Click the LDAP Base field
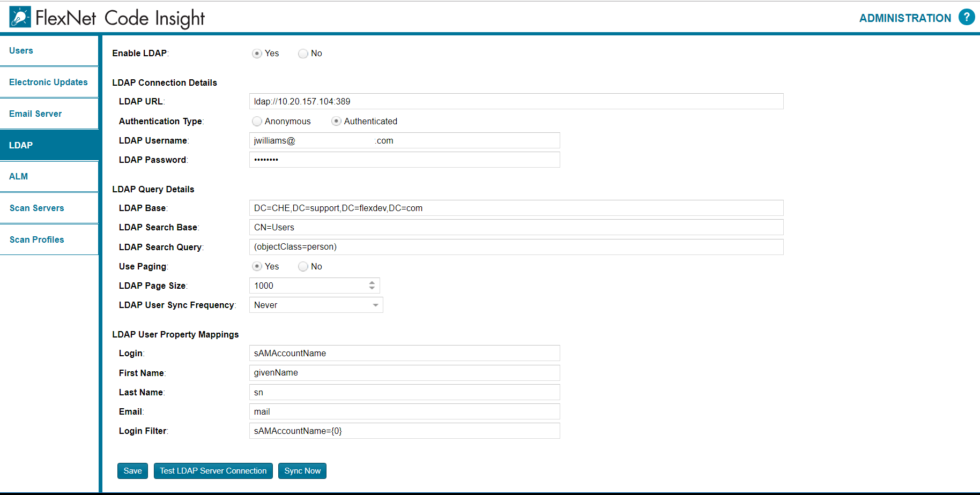This screenshot has width=980, height=495. pos(516,208)
